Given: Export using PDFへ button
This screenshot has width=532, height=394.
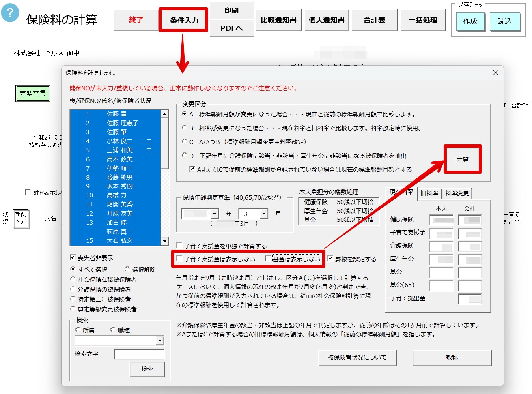Looking at the screenshot, I should [x=231, y=28].
